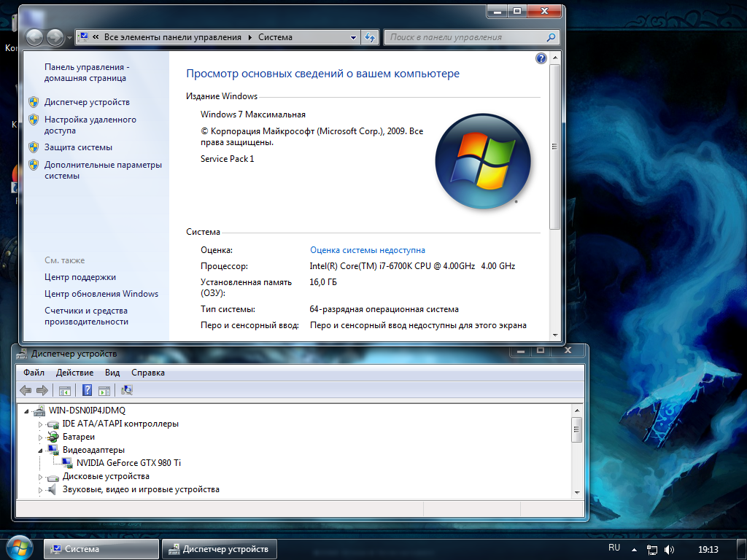Open the 'Действие' menu
The image size is (747, 560).
pos(74,373)
